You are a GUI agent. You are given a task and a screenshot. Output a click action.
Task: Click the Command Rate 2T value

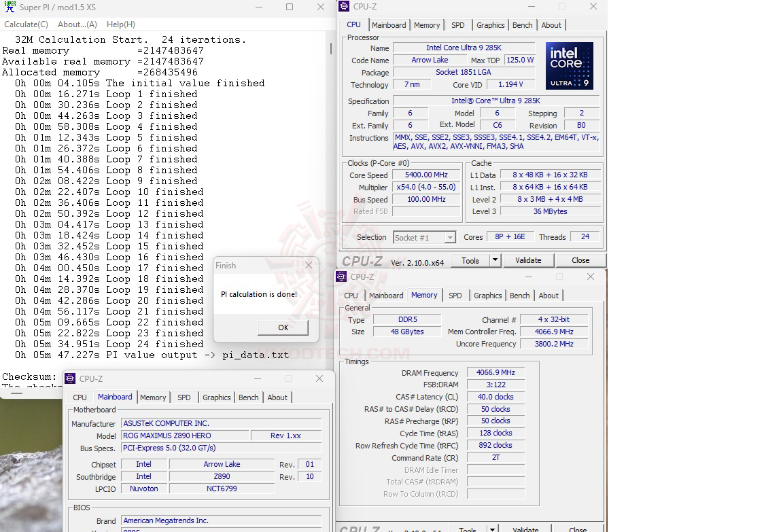coord(495,457)
